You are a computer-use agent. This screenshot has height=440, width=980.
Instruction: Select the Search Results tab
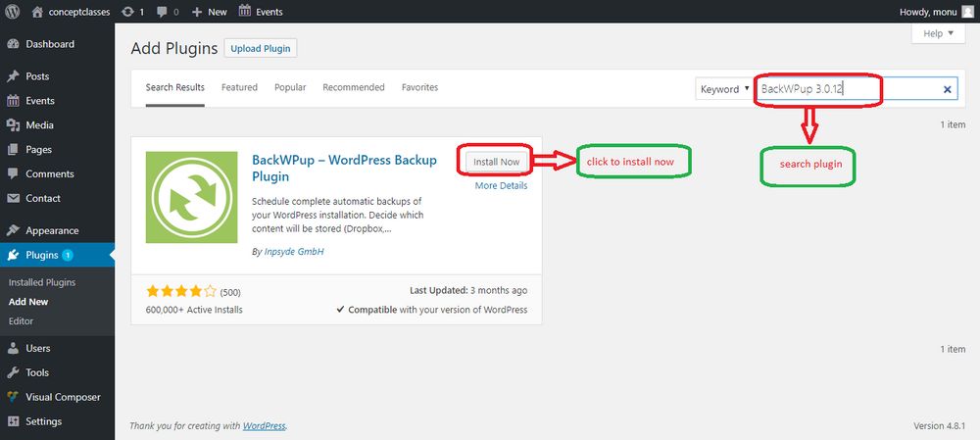175,87
